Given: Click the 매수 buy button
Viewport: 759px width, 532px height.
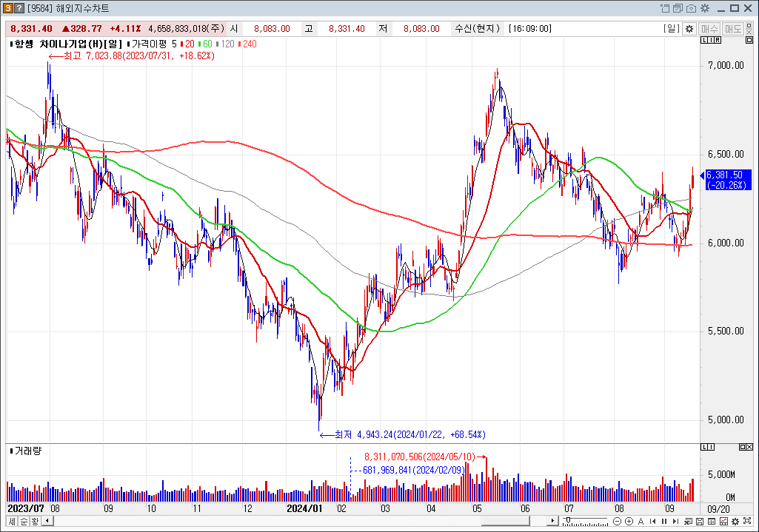Looking at the screenshot, I should [709, 29].
